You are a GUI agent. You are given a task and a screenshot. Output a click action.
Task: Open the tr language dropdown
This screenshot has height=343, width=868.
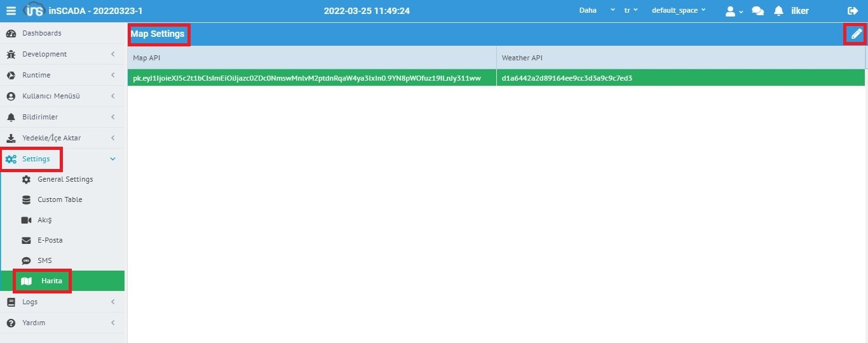tap(631, 11)
